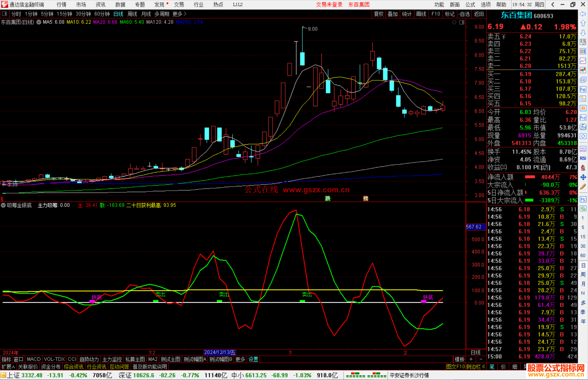
Task: Switch to 60-minute period in sidebar
Action: pyautogui.click(x=583, y=256)
